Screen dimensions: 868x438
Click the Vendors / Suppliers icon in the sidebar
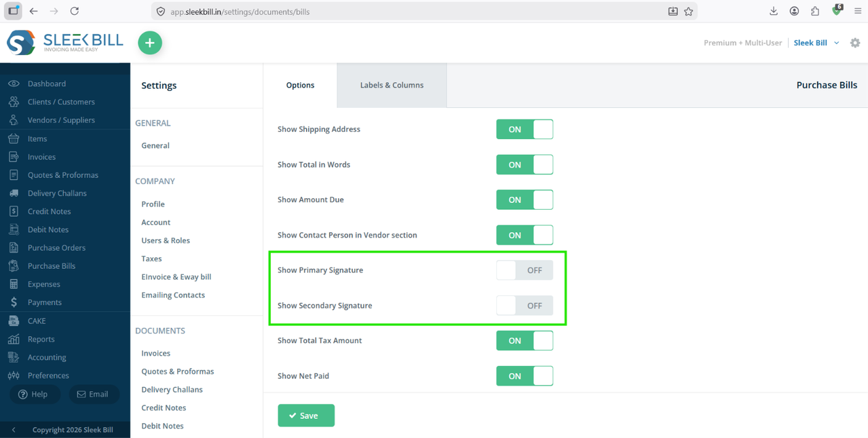[14, 120]
